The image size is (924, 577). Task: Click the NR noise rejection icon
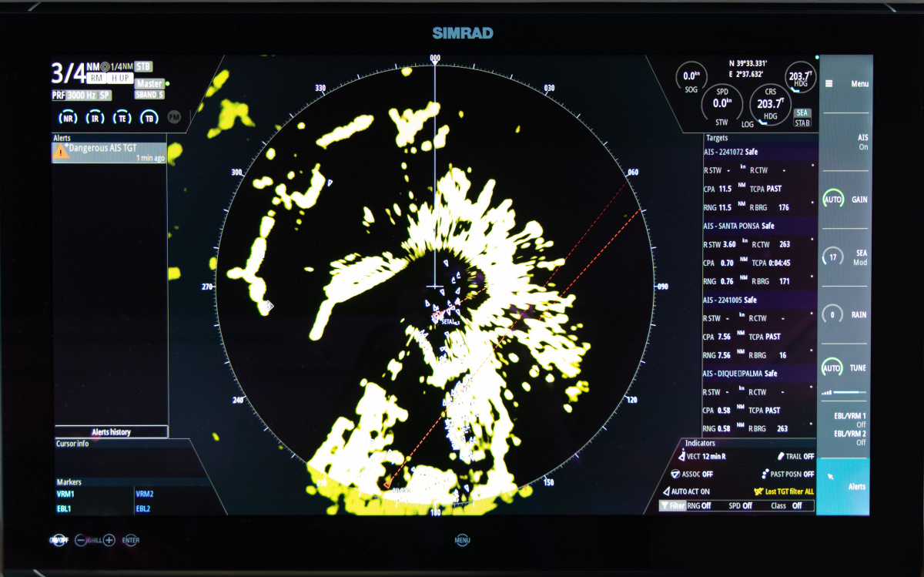click(69, 118)
